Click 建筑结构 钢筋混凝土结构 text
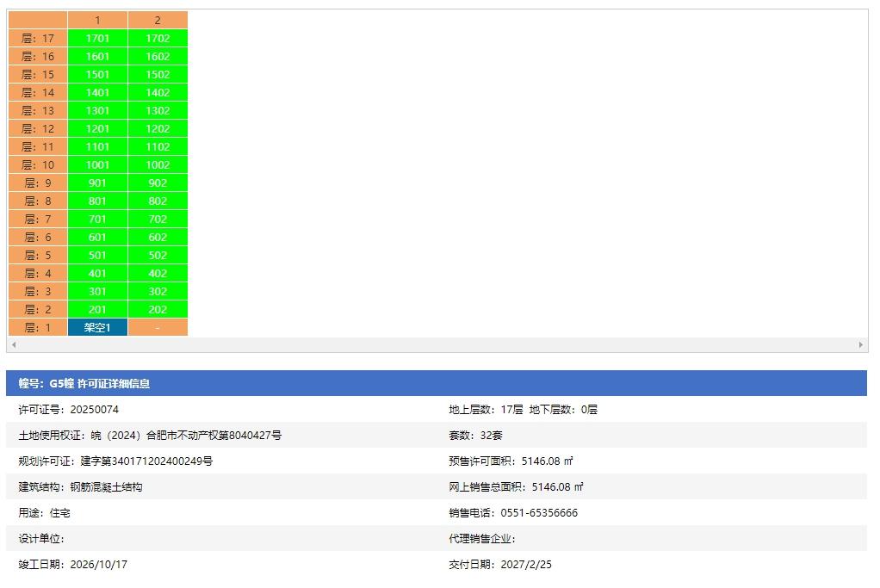Image resolution: width=880 pixels, height=588 pixels. (80, 487)
